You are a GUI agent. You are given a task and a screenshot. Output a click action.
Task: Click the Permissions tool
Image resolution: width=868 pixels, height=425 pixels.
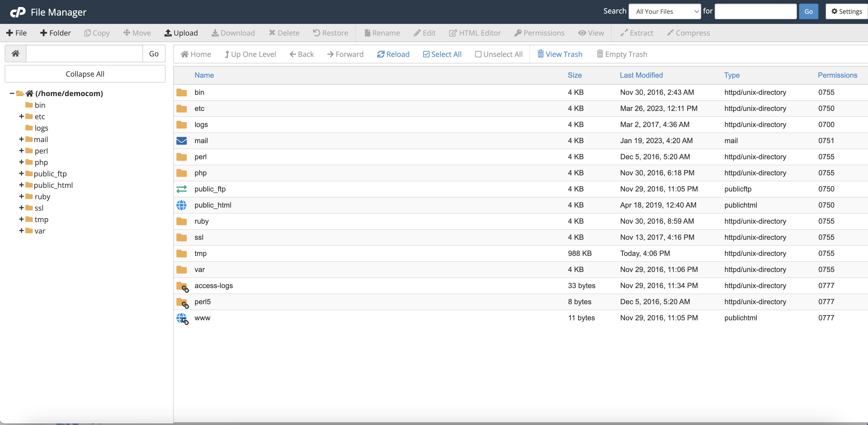(x=539, y=33)
